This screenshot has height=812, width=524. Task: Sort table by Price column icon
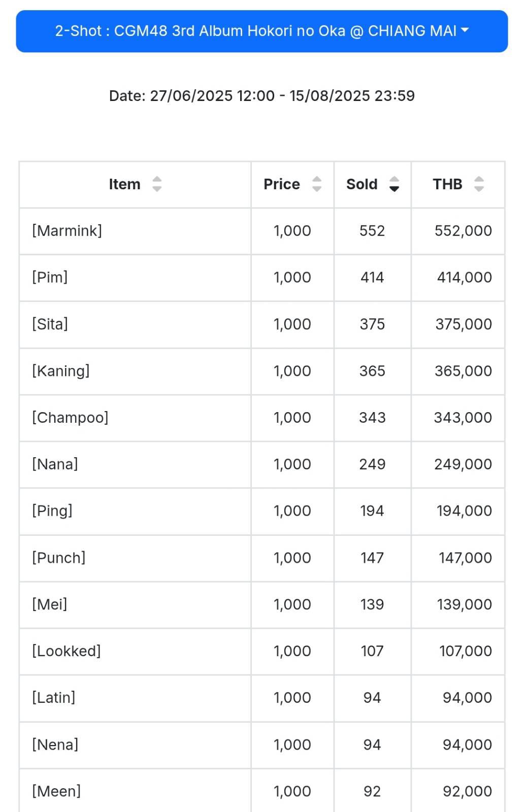point(317,184)
